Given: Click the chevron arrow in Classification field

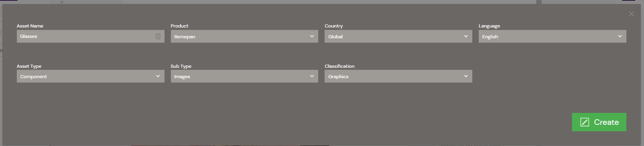Looking at the screenshot, I should coord(466,76).
